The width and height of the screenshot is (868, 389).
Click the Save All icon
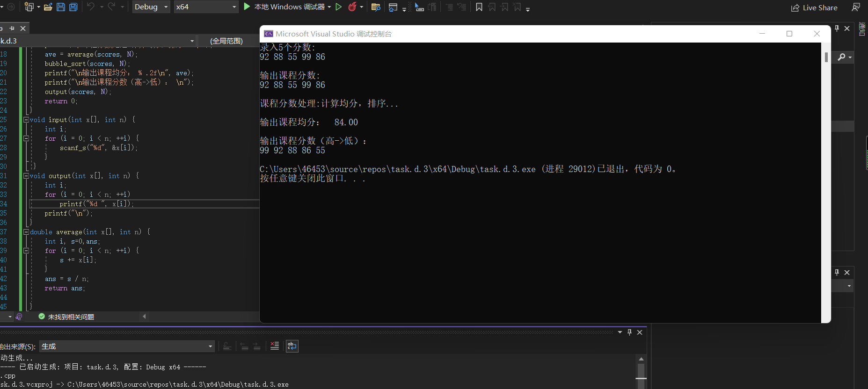[73, 7]
